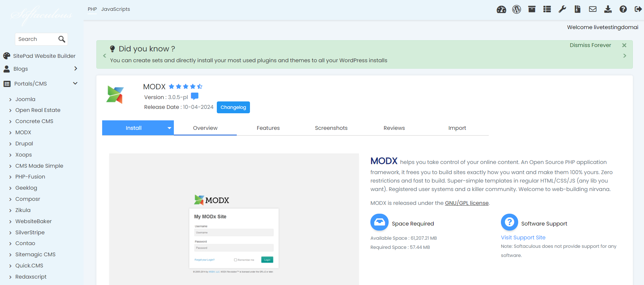Show previous tip with left arrow

105,56
